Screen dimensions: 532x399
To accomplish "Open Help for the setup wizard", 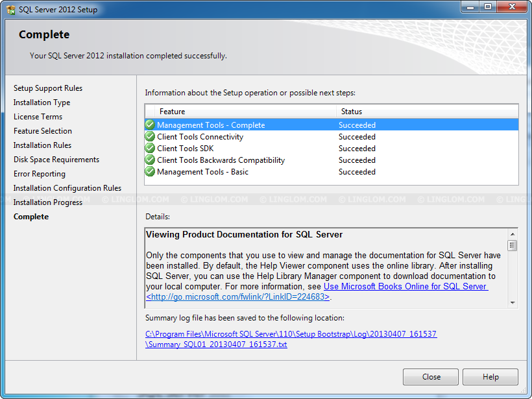I will point(490,377).
